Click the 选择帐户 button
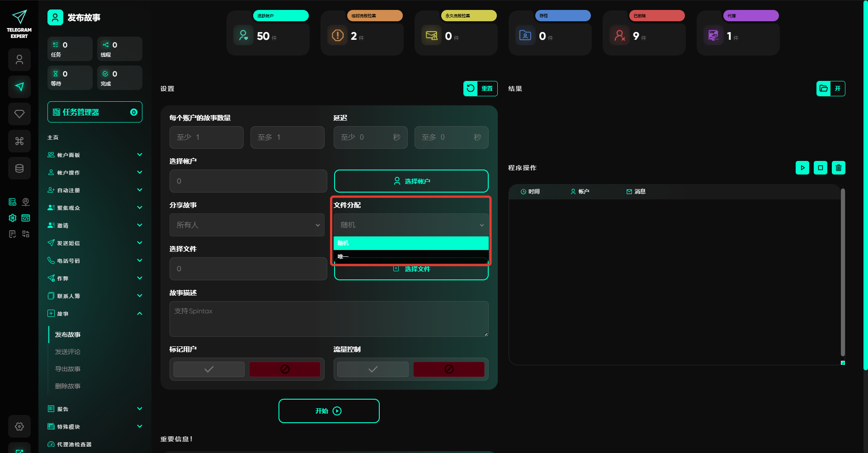Screen dimensions: 868x453 point(411,181)
